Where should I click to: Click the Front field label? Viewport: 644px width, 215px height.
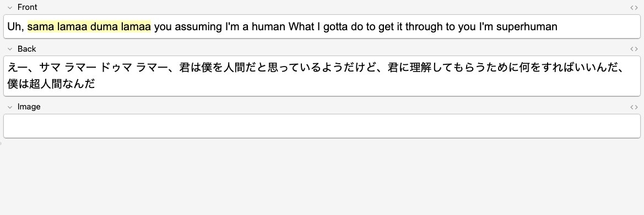click(28, 7)
